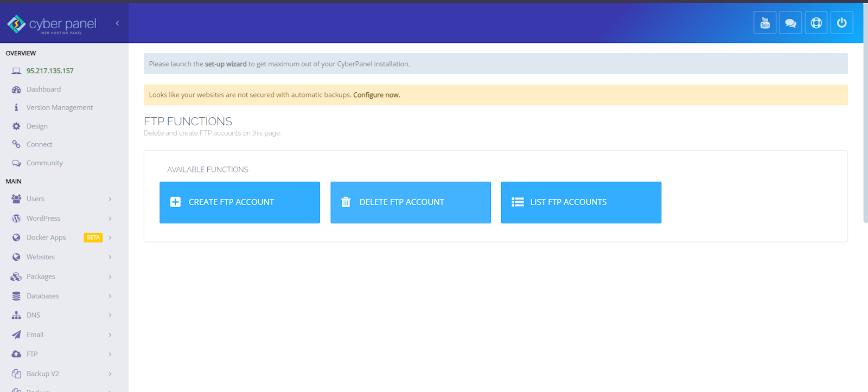
Task: Click the FTP cloud upload icon
Action: point(16,354)
